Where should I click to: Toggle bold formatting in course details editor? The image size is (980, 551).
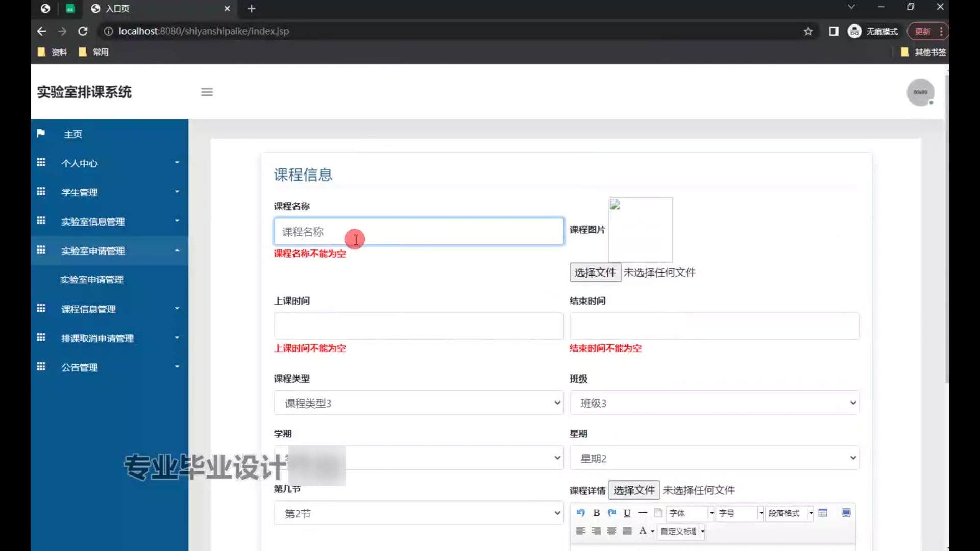tap(596, 513)
